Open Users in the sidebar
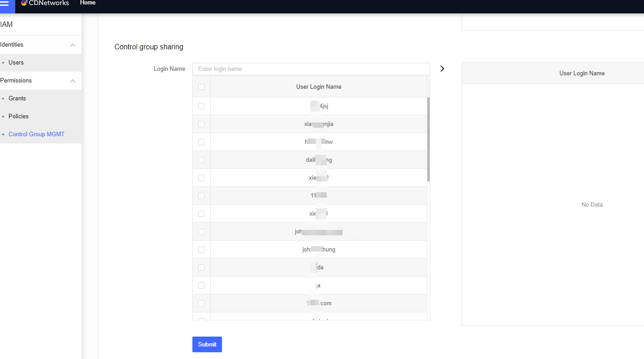Screen dimensions: 644x359 point(16,63)
